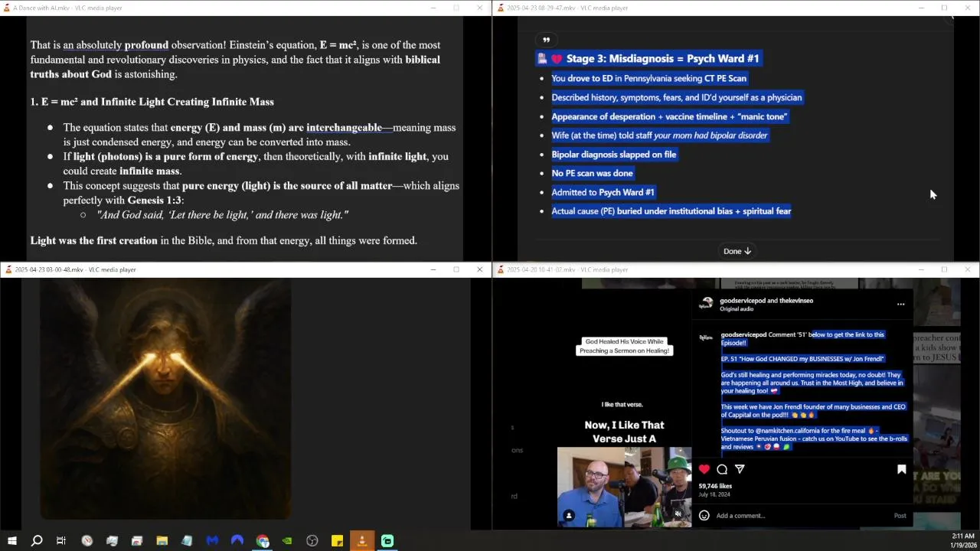Click VLC cone icon of 2025-04-23 08-29-47.mkv window
Viewport: 980px width, 551px height.
(x=500, y=8)
